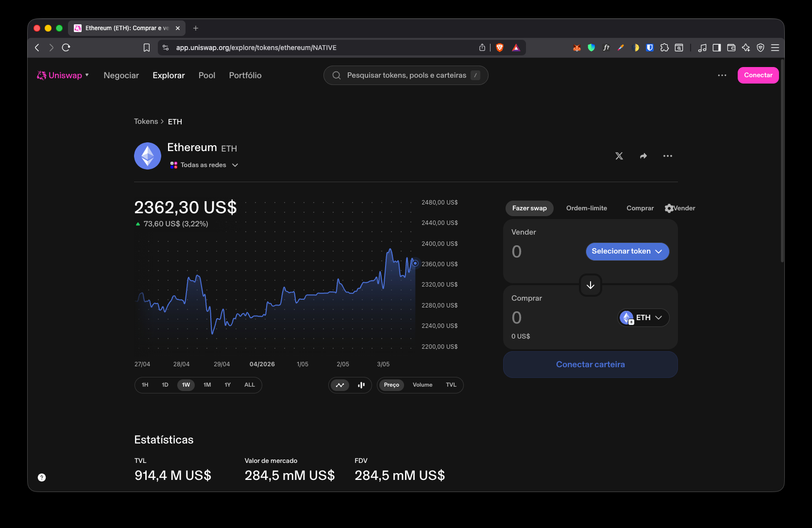Open Bitwarden shield extension icon
This screenshot has height=528, width=812.
pos(650,48)
